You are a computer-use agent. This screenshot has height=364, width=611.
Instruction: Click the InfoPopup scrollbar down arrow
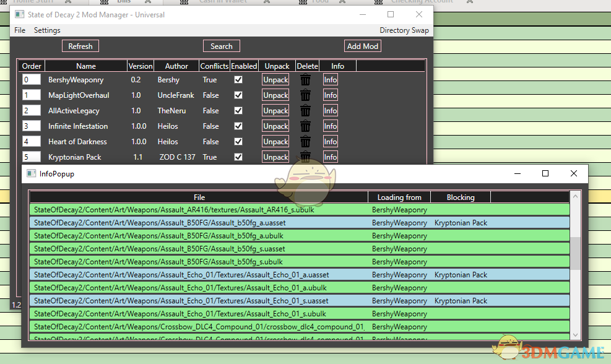point(576,335)
